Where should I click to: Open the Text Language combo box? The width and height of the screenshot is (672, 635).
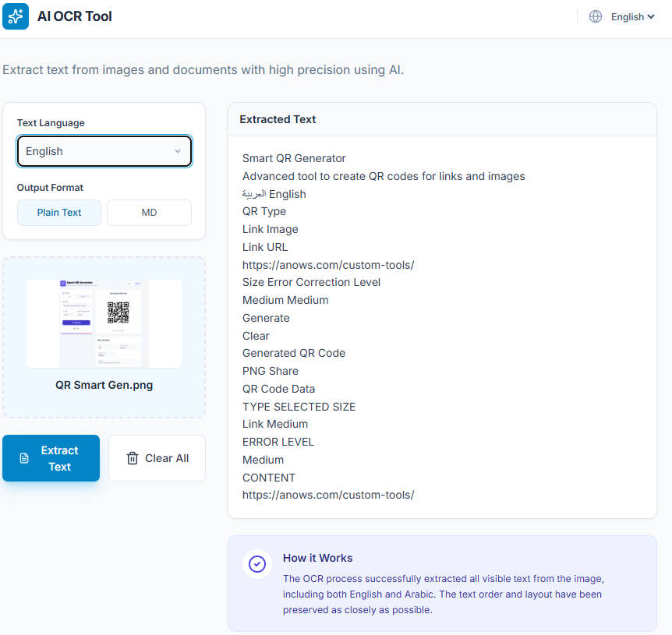[104, 151]
